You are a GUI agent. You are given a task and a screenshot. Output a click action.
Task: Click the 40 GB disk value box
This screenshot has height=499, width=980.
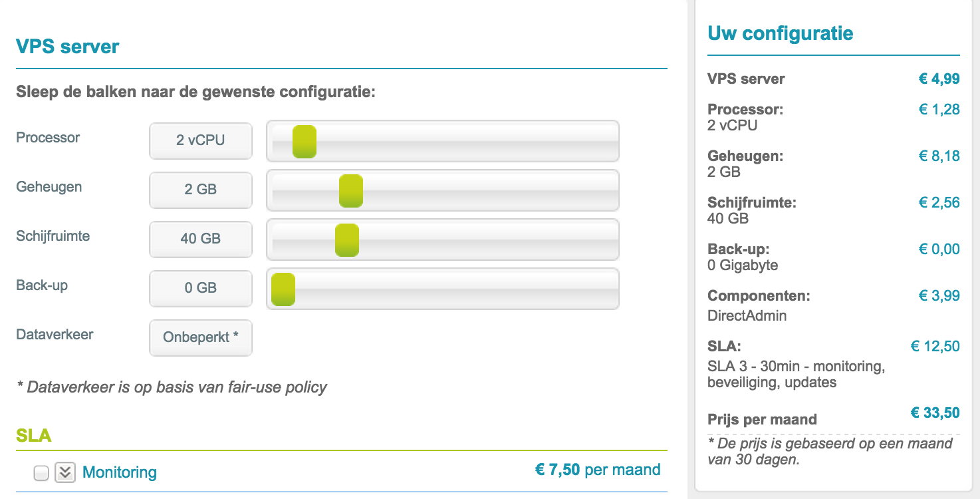point(201,239)
